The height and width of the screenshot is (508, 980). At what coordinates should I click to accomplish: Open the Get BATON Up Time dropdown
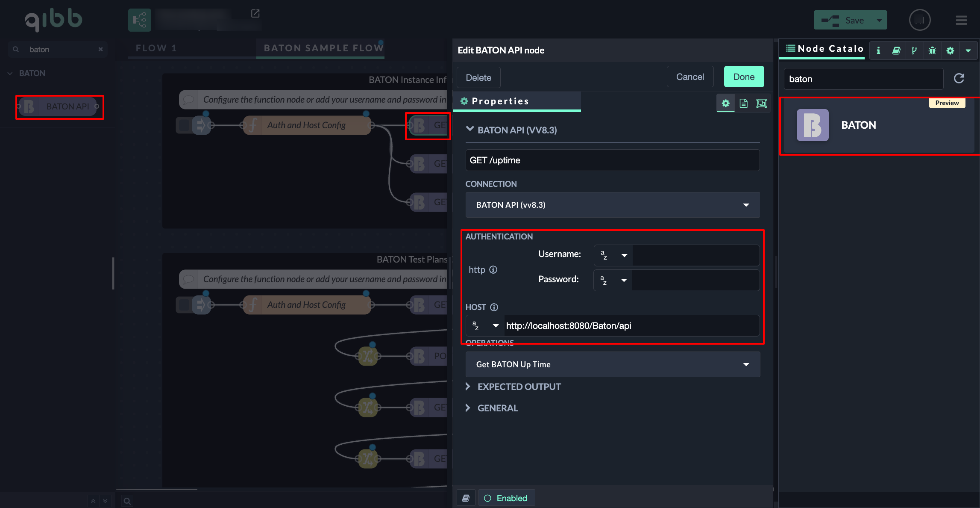612,364
